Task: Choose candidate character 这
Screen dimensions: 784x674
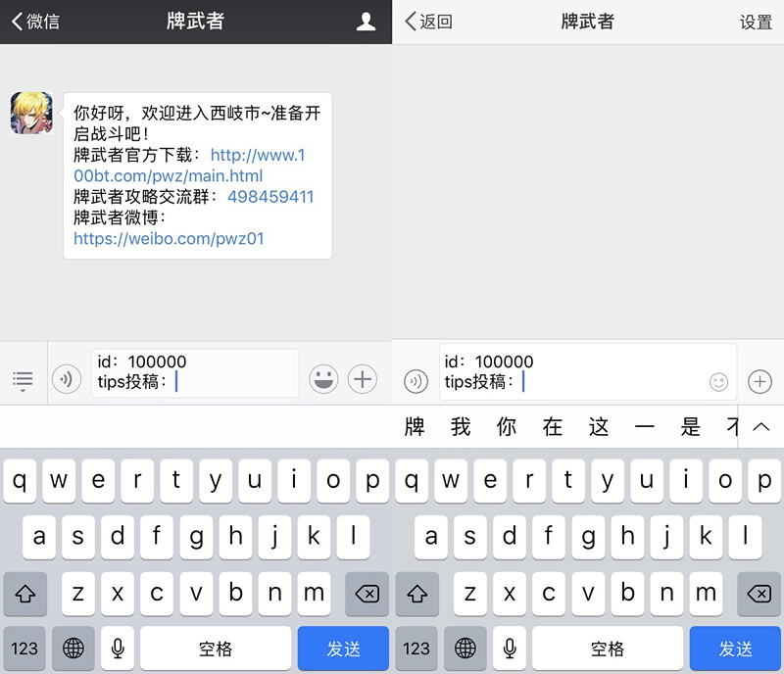Action: 599,427
